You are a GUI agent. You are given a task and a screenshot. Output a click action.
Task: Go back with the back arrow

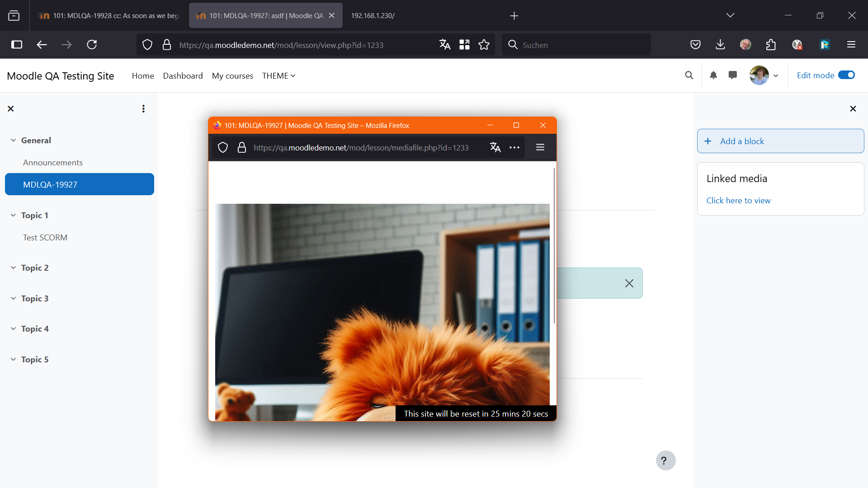42,45
